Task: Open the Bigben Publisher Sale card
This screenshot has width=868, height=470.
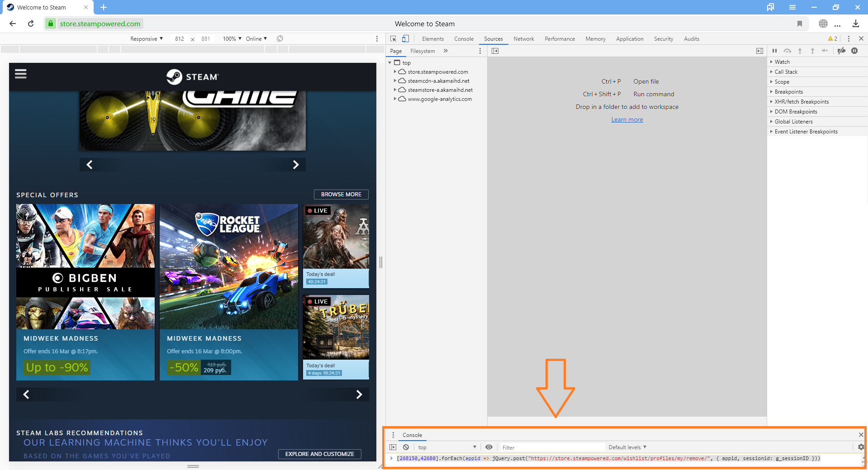Action: (85, 292)
